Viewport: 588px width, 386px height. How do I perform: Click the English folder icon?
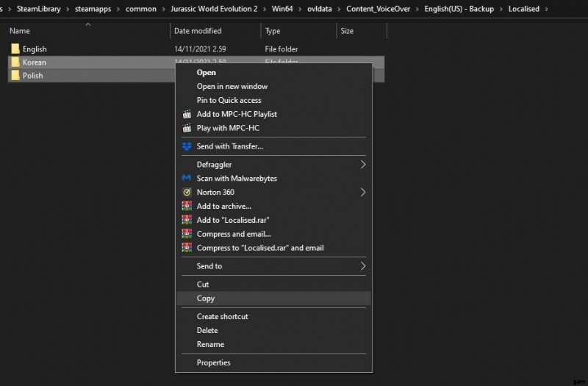(15, 49)
